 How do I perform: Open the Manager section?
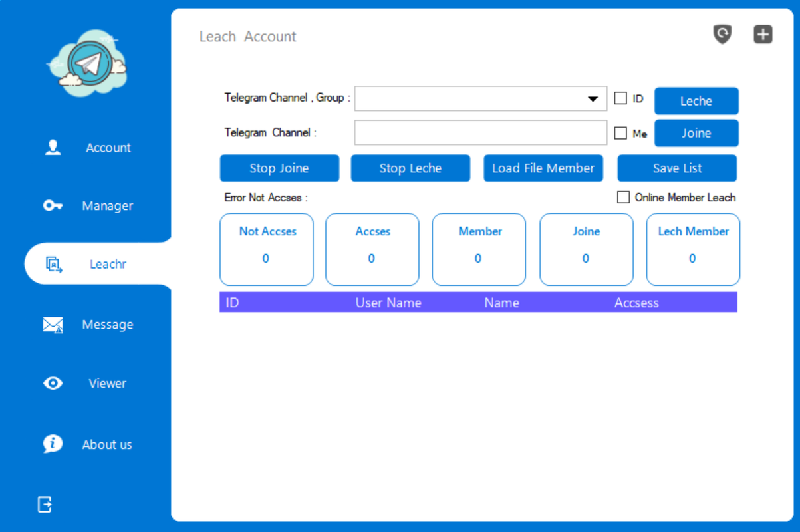[108, 206]
